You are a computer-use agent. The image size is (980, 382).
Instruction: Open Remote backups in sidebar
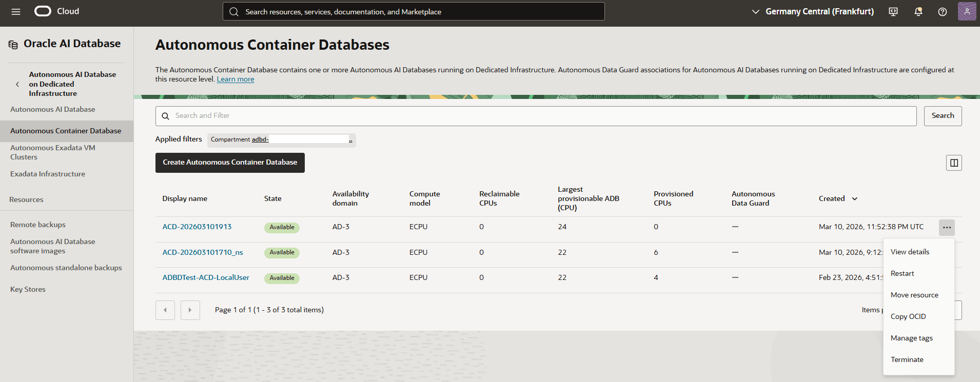[38, 225]
